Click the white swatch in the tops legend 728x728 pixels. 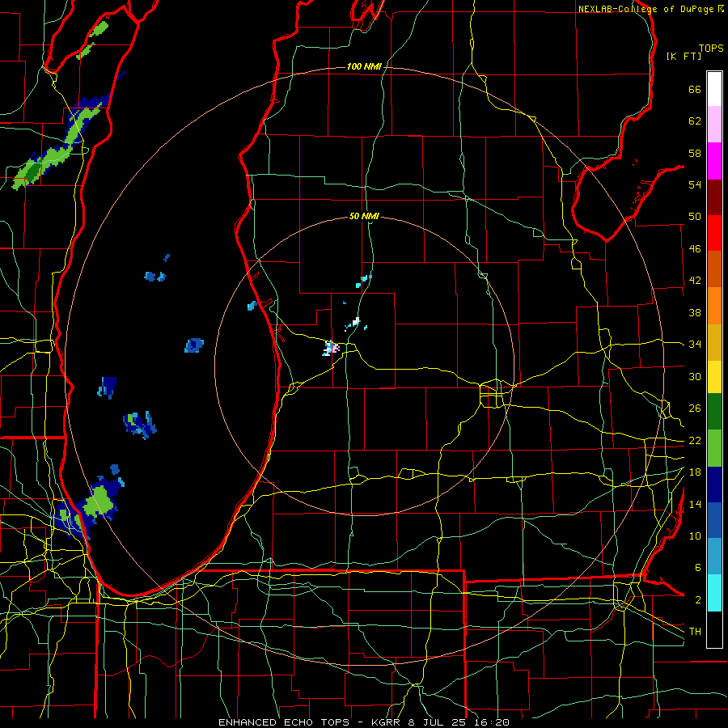click(x=714, y=89)
